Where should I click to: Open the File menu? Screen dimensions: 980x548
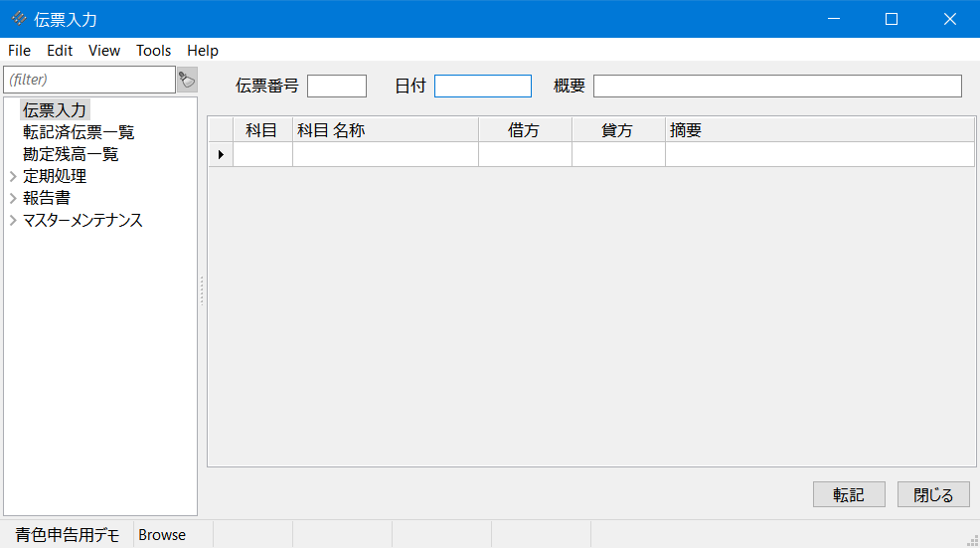coord(19,51)
